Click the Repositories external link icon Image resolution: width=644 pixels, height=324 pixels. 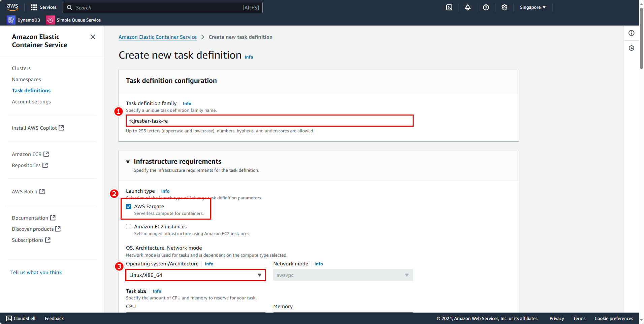pos(45,165)
